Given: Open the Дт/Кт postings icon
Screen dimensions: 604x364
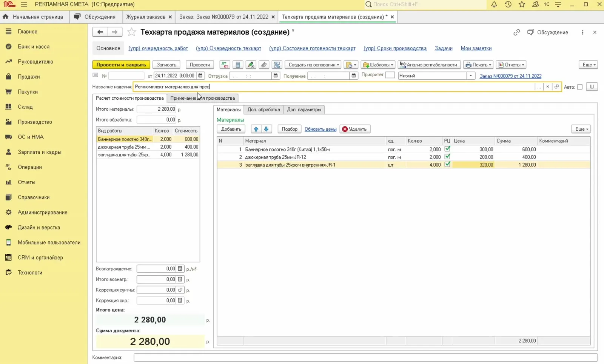Looking at the screenshot, I should point(225,65).
